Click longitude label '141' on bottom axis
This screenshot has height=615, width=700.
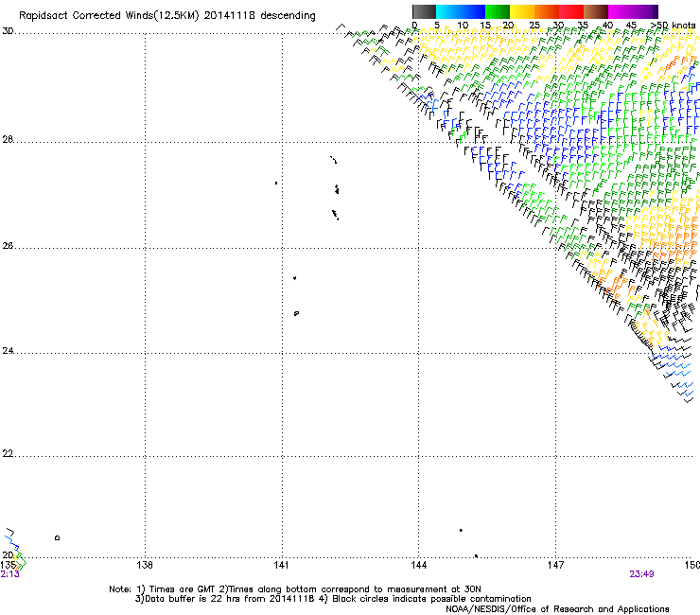[x=281, y=565]
